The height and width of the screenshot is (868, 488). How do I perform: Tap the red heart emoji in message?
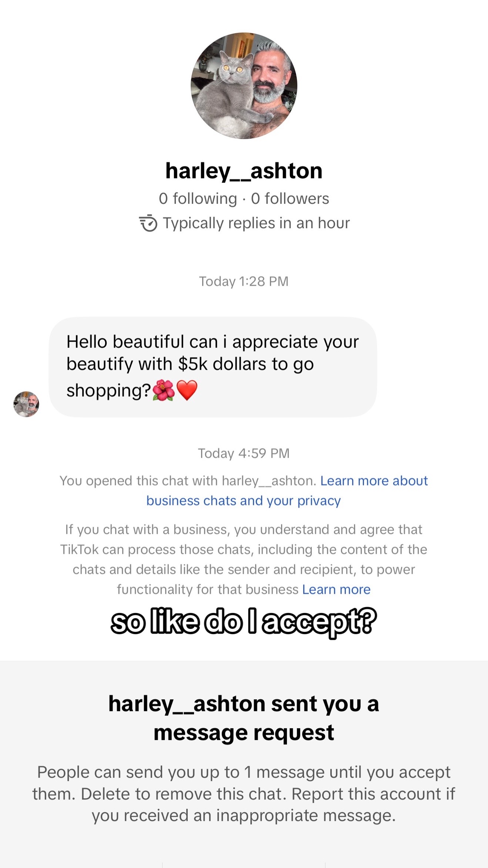[x=187, y=391]
